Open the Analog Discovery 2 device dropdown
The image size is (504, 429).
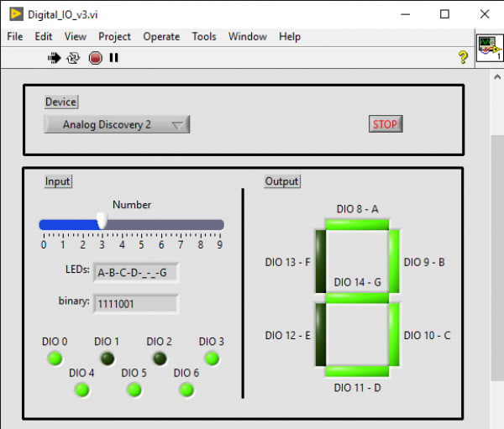117,124
